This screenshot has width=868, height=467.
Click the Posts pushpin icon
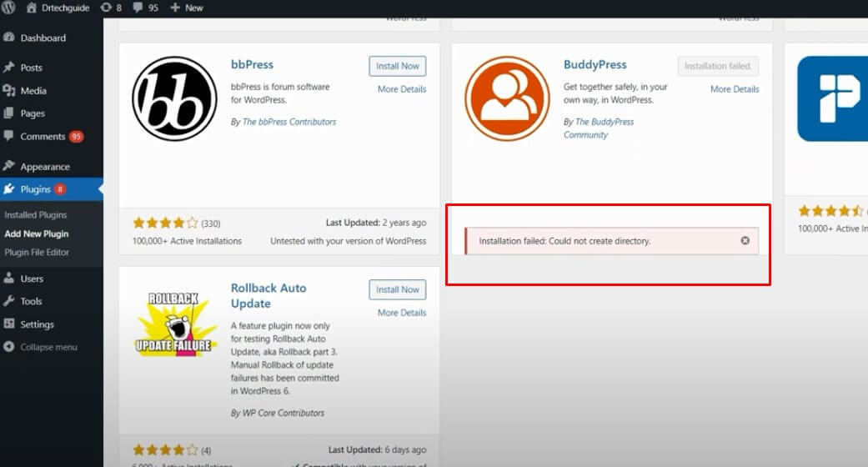(9, 67)
